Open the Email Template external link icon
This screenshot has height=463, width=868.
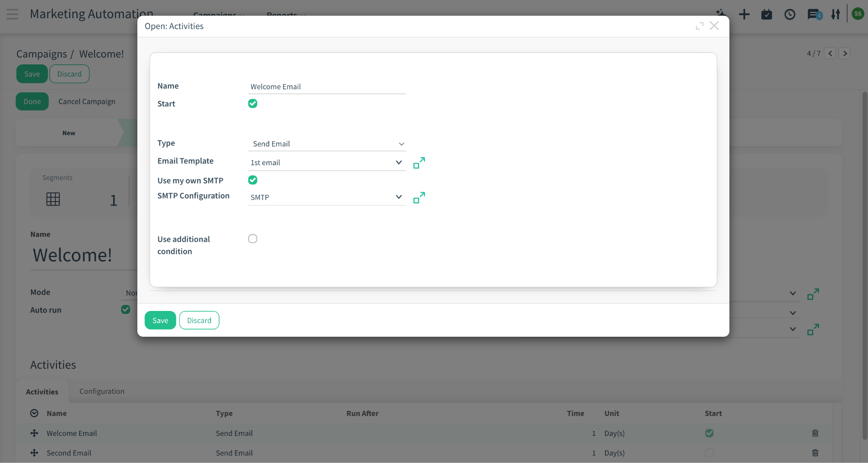pyautogui.click(x=419, y=163)
